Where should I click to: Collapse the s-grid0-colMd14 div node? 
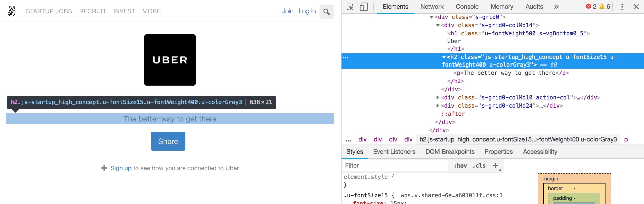point(438,25)
